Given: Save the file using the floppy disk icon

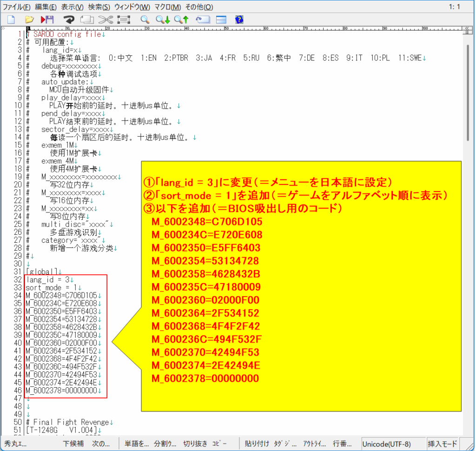Looking at the screenshot, I should pyautogui.click(x=47, y=20).
